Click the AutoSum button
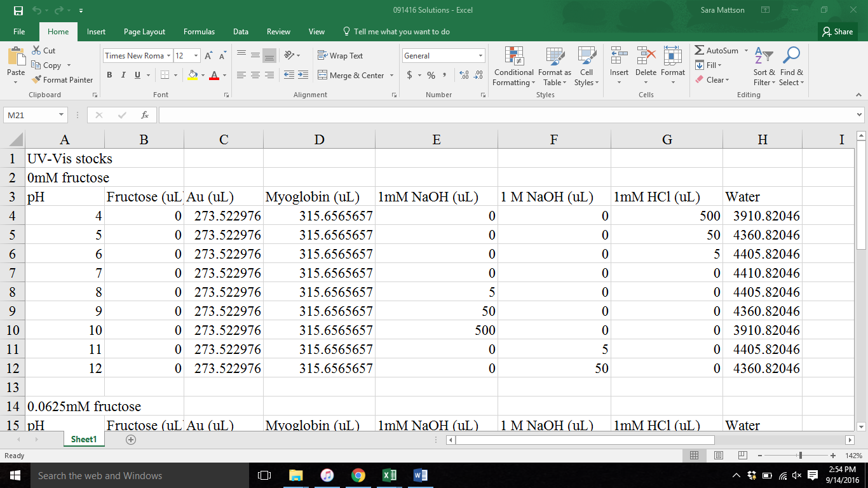The image size is (868, 488). pyautogui.click(x=717, y=50)
